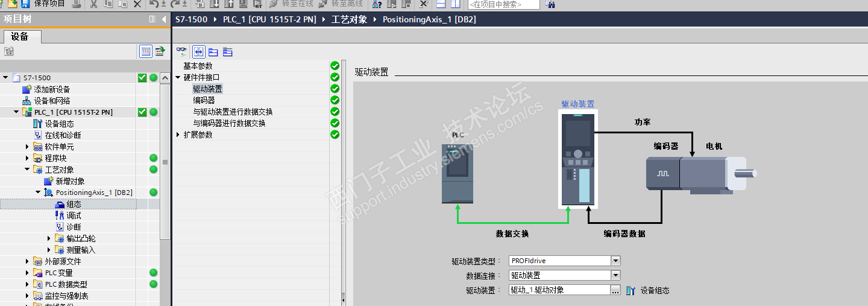
Task: Split editor space vertically icon
Action: pos(455,4)
